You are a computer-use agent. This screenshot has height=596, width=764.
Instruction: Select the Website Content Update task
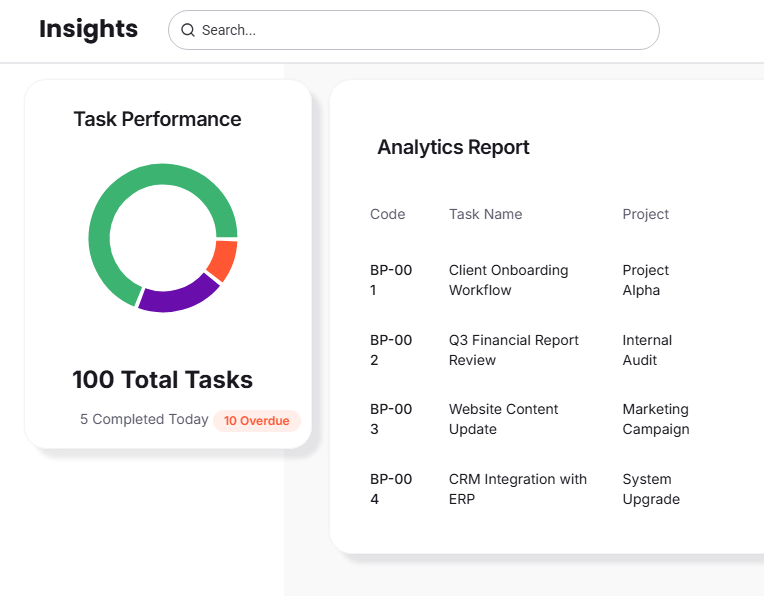tap(503, 419)
